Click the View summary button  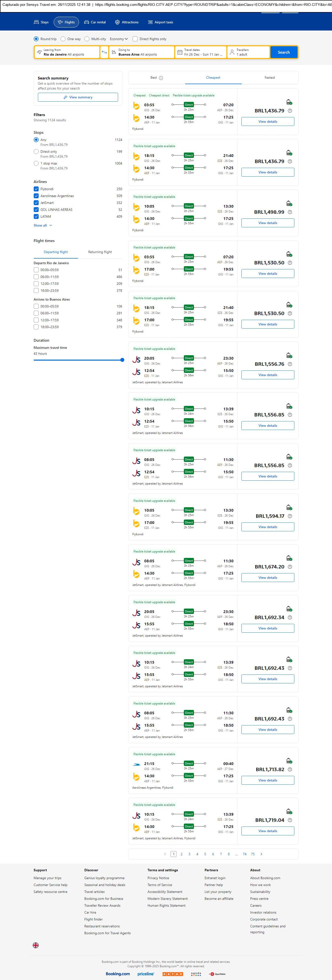(78, 97)
